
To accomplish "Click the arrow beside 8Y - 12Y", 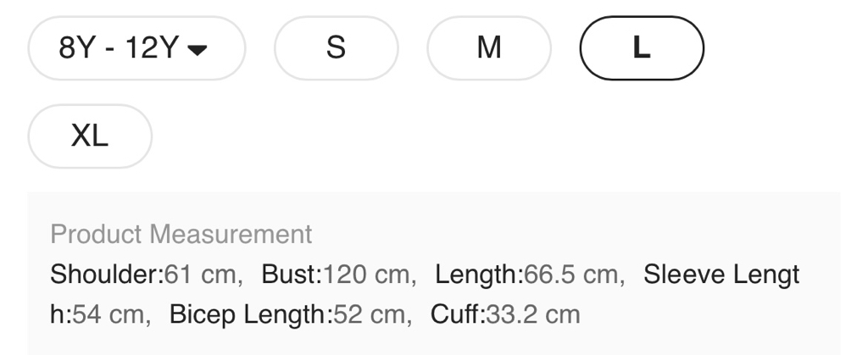I will 197,50.
